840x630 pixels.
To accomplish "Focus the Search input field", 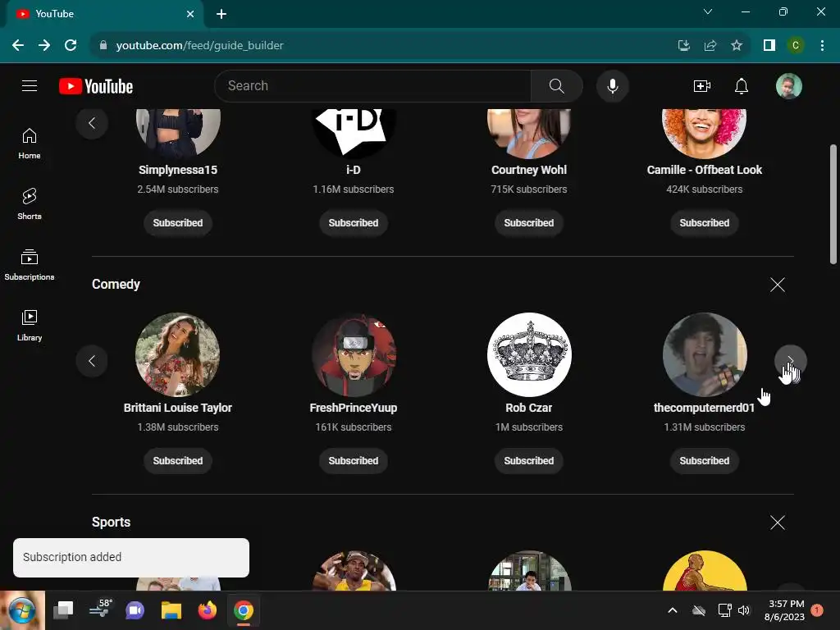I will tap(375, 85).
